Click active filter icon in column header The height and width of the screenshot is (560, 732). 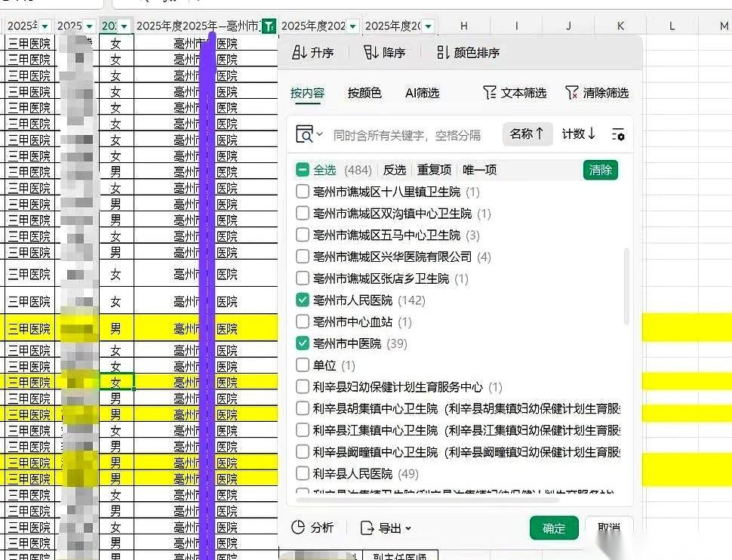269,26
